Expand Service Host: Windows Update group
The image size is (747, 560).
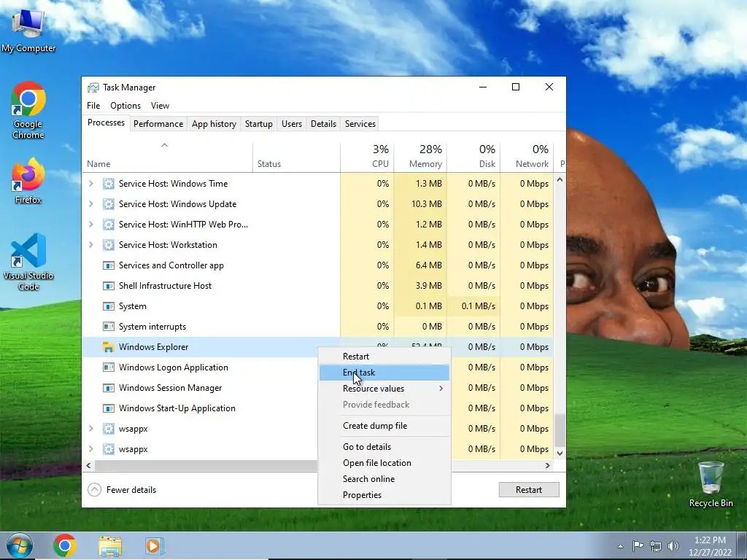click(x=91, y=204)
